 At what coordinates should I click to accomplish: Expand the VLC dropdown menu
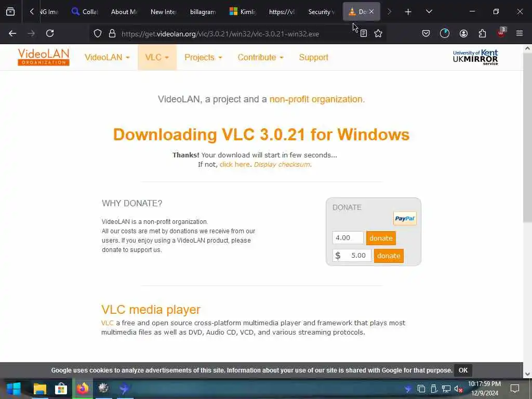tap(157, 57)
